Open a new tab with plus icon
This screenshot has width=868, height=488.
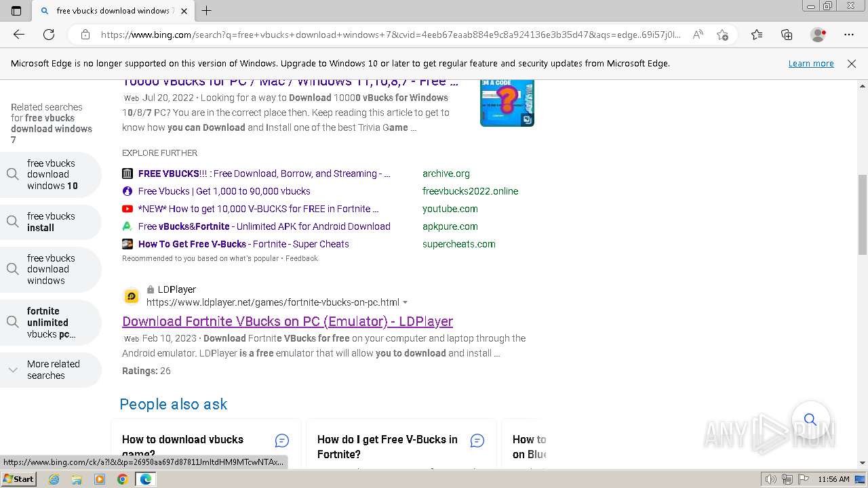(x=207, y=11)
